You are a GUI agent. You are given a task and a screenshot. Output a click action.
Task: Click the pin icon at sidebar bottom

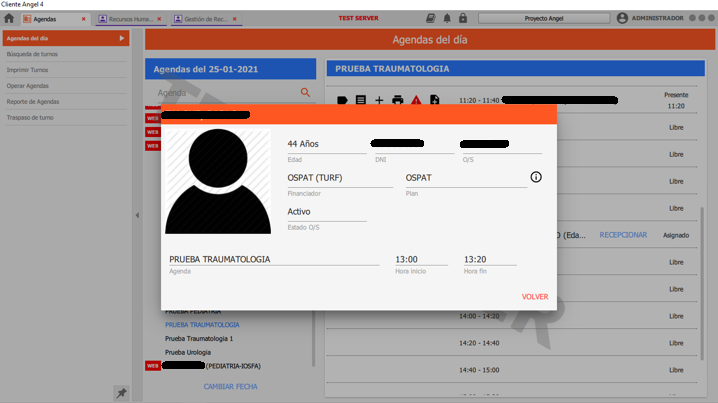tap(122, 393)
